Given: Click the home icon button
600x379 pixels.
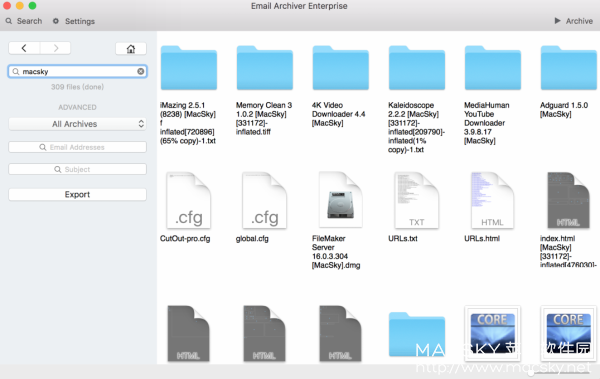Looking at the screenshot, I should tap(131, 49).
